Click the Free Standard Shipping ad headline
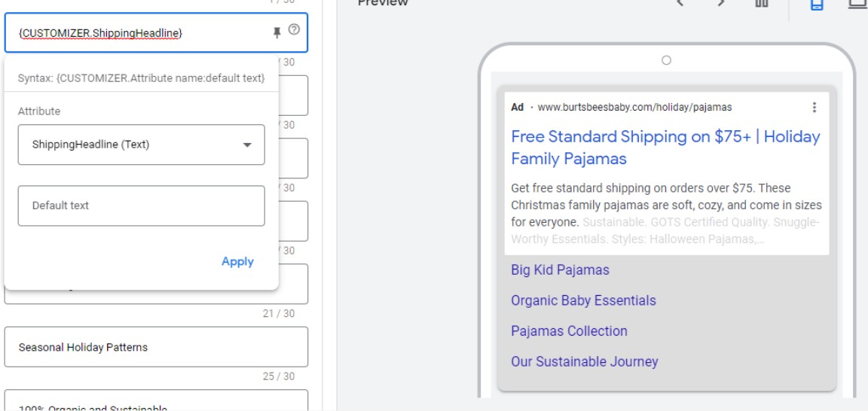 click(x=665, y=148)
